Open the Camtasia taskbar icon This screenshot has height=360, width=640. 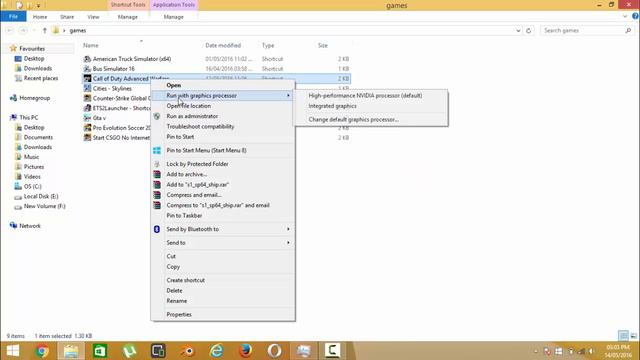pos(332,351)
